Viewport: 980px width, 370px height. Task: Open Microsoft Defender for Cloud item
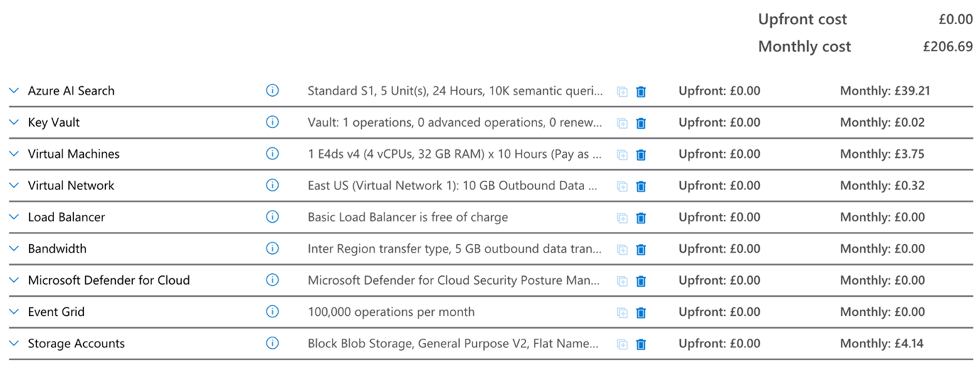pos(109,280)
